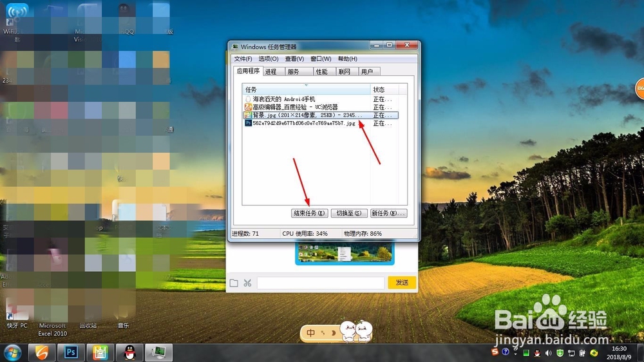Open the image viewer taskbar icon
The image size is (644, 362).
pyautogui.click(x=100, y=352)
